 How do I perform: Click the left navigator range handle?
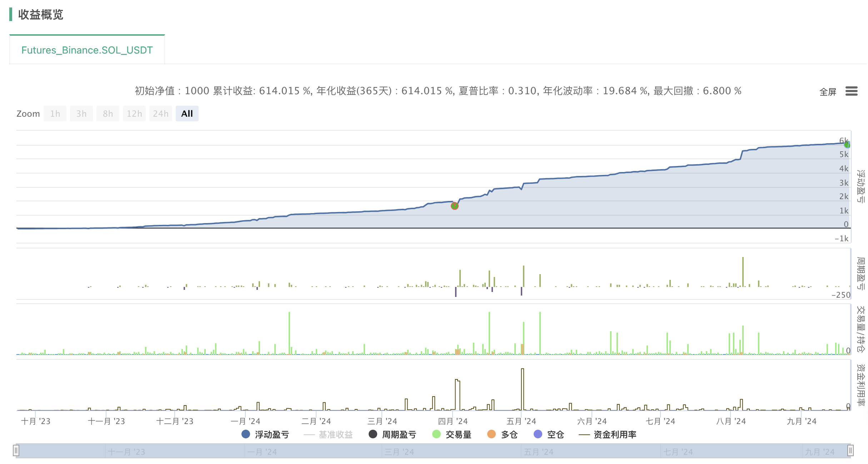16,450
